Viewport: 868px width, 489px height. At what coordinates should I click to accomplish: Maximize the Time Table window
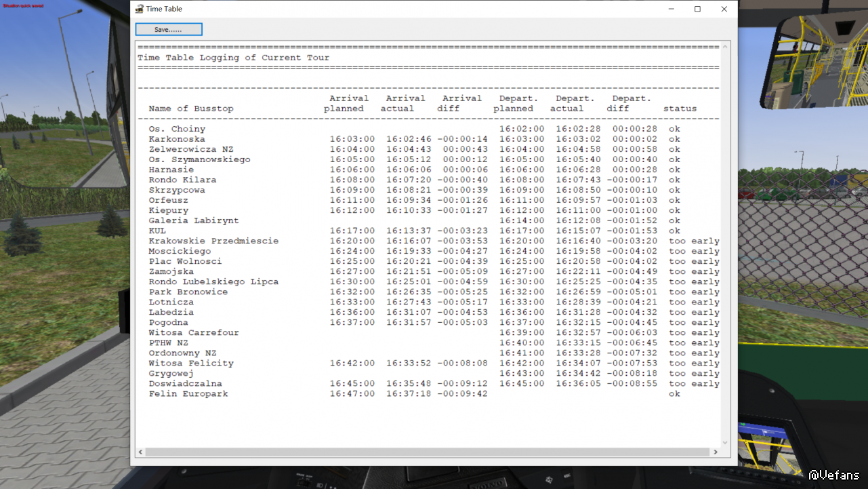tap(697, 9)
